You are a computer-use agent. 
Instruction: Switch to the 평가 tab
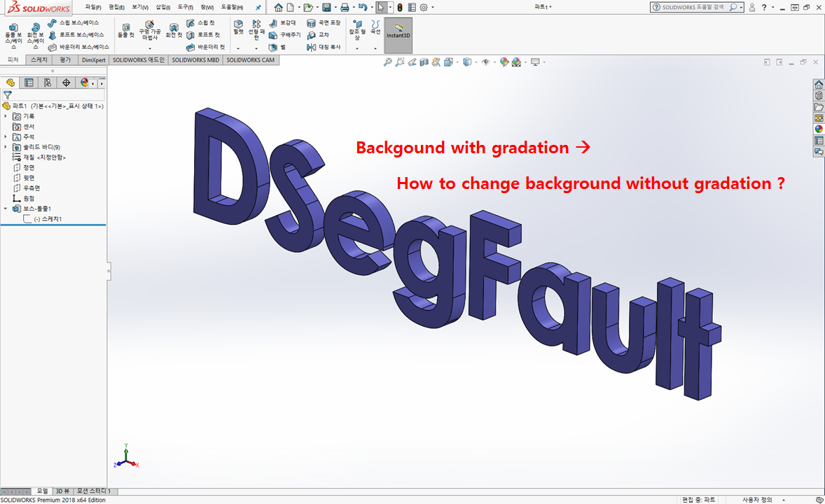(x=64, y=60)
